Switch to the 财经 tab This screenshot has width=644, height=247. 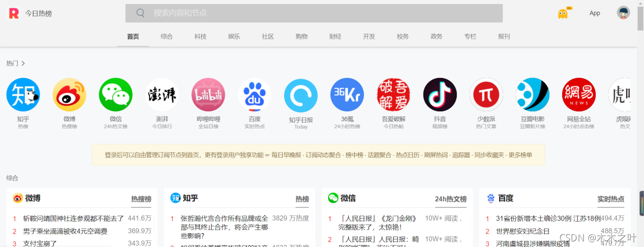pos(335,37)
